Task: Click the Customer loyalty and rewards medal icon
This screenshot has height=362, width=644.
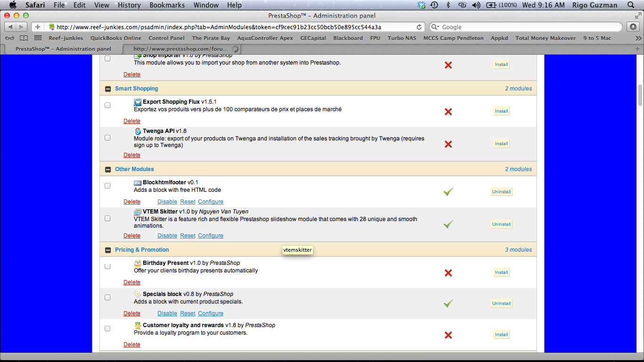Action: [x=138, y=325]
